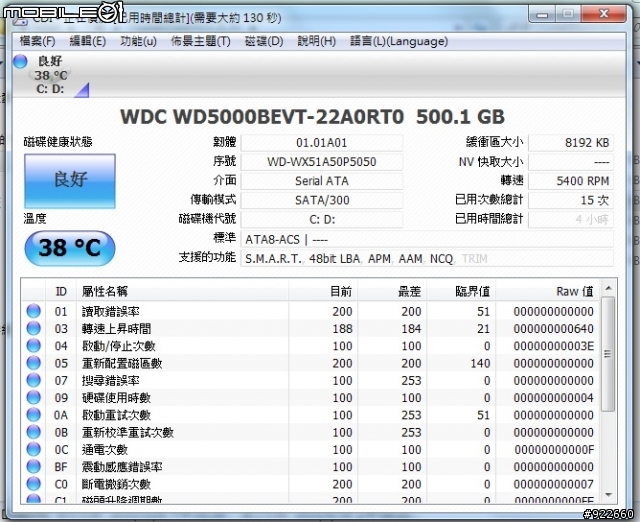Click raw value 00000000003E
The height and width of the screenshot is (522, 640).
pyautogui.click(x=553, y=346)
